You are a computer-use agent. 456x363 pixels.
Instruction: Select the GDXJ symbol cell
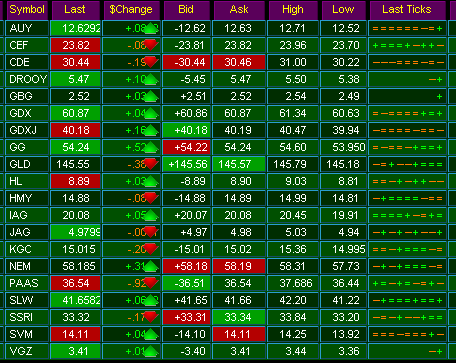pyautogui.click(x=27, y=130)
